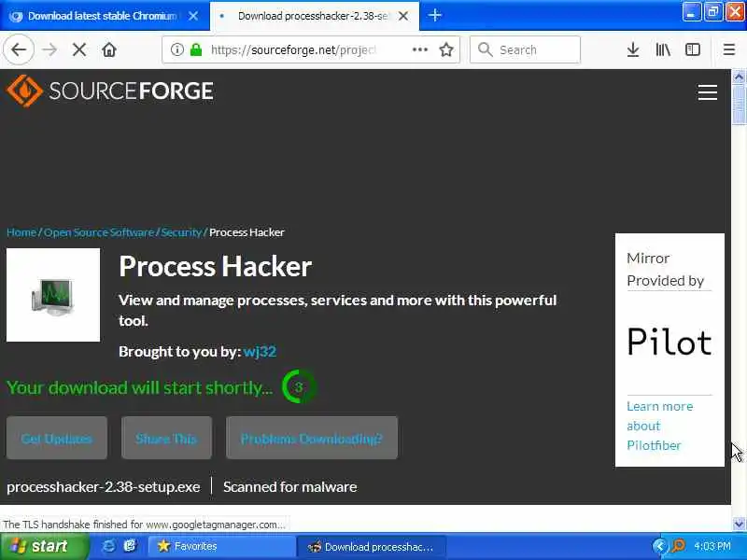747x560 pixels.
Task: Select Download processhac... taskbar button
Action: [372, 546]
